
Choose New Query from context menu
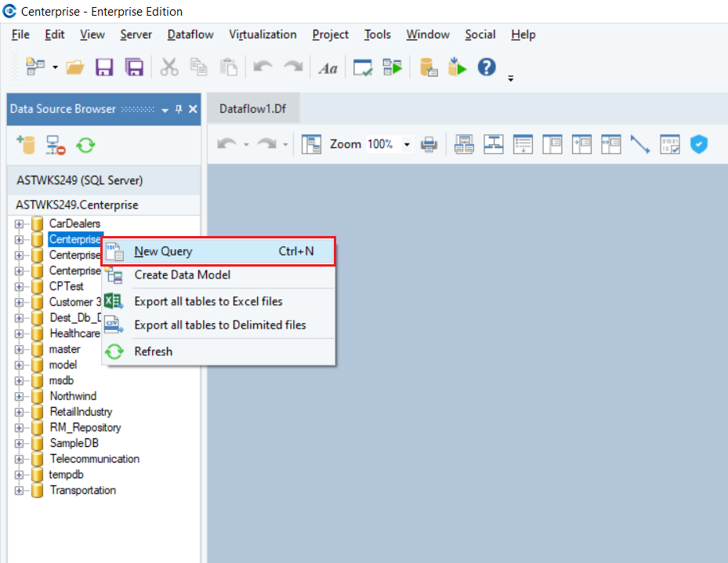tap(163, 252)
